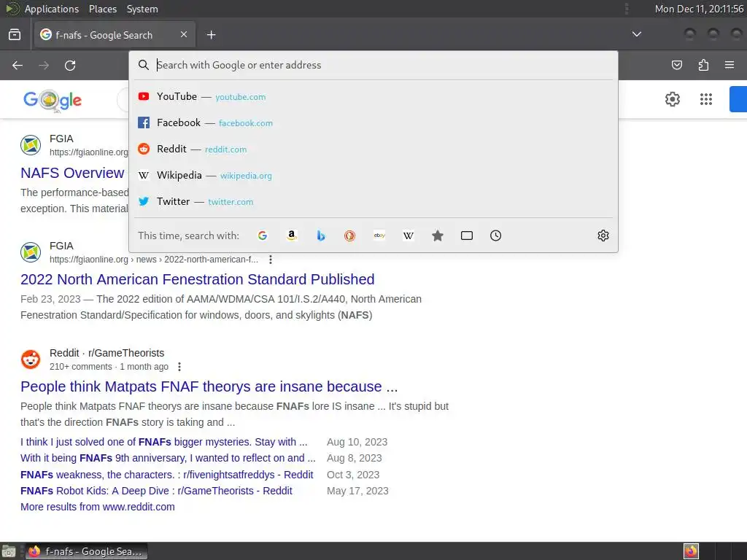Click the Google logo

[x=53, y=100]
